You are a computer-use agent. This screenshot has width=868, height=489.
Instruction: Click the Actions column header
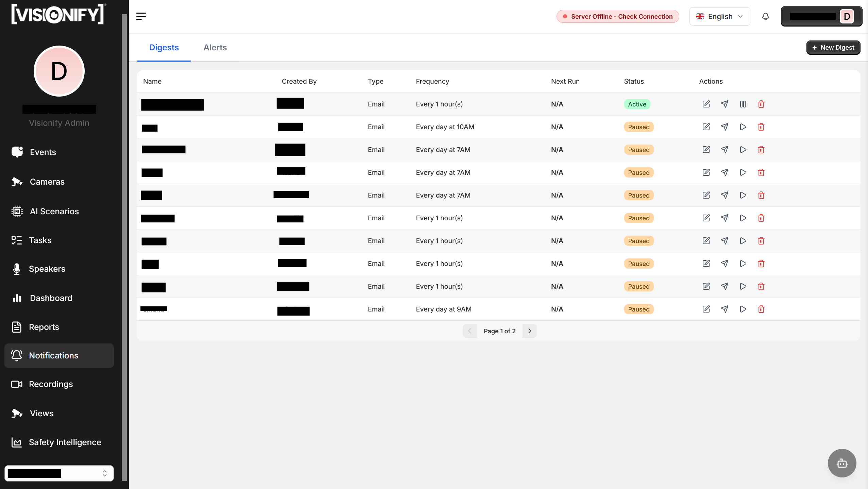click(711, 81)
